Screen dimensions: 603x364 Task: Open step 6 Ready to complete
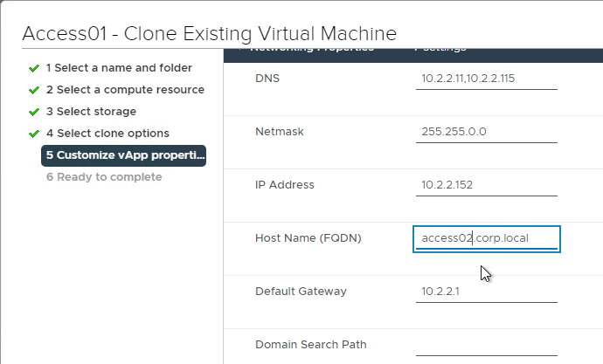click(104, 177)
